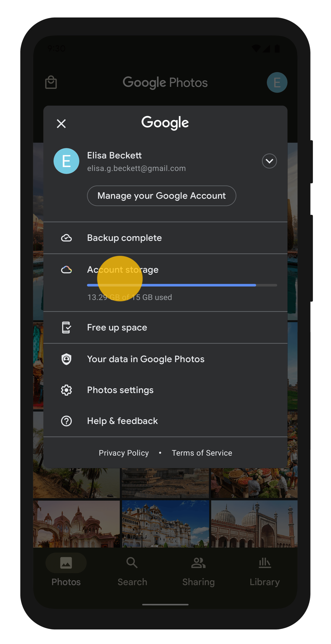Click Elisa Beckett's large profile picture
Image resolution: width=331 pixels, height=644 pixels.
[x=66, y=161]
